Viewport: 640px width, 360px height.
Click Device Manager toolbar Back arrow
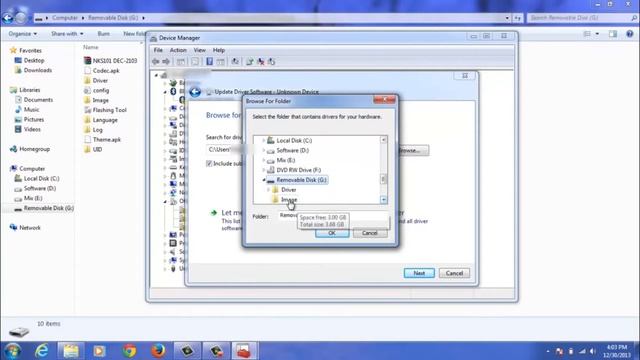pos(156,62)
